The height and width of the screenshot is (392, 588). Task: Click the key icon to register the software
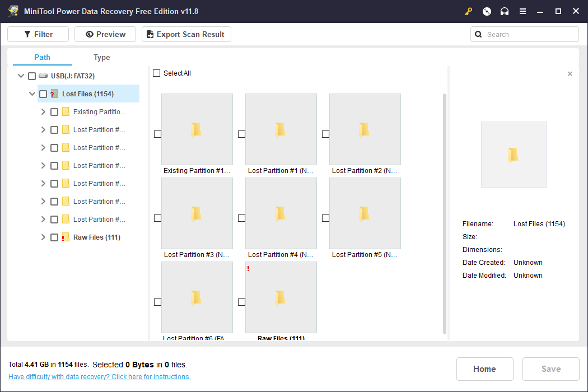coord(468,11)
